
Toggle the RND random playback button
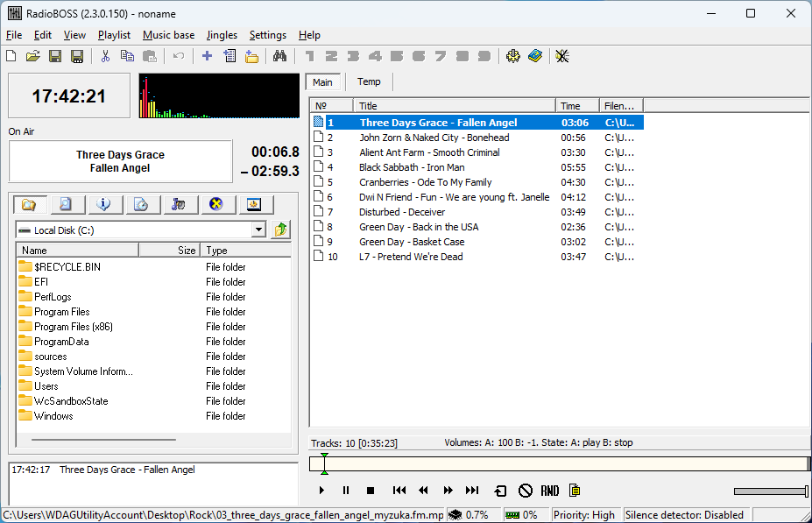click(549, 491)
